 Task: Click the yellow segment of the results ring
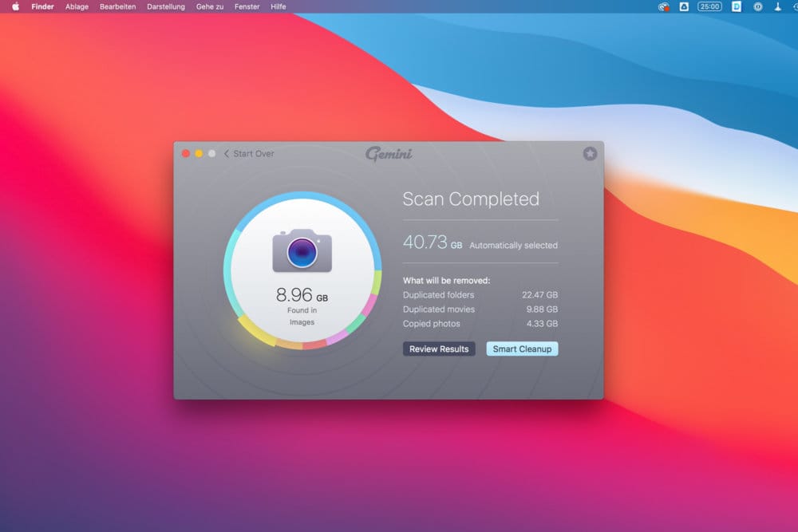256,332
